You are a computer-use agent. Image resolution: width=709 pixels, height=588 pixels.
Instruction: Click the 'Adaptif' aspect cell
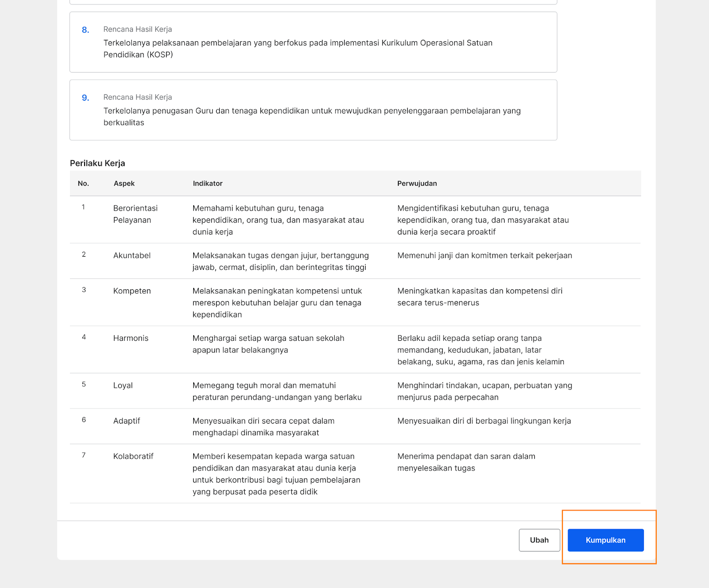tap(126, 421)
